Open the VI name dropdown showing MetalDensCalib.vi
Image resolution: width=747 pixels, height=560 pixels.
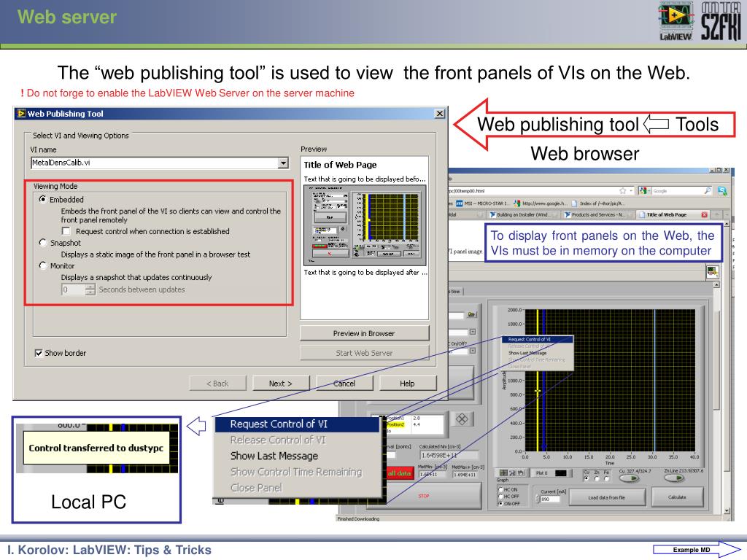click(283, 163)
